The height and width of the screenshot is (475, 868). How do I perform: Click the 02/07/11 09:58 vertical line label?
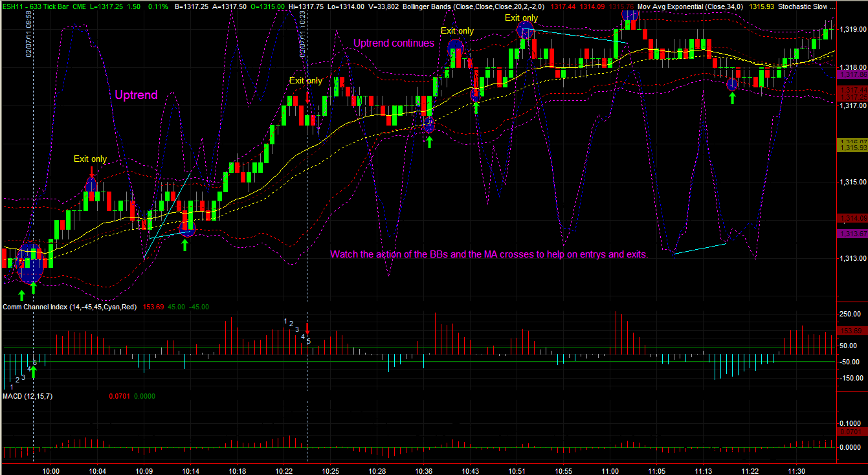[x=28, y=34]
